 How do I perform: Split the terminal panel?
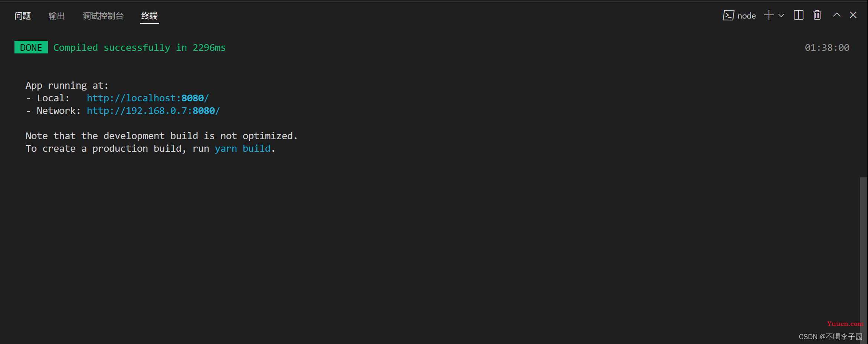point(799,15)
